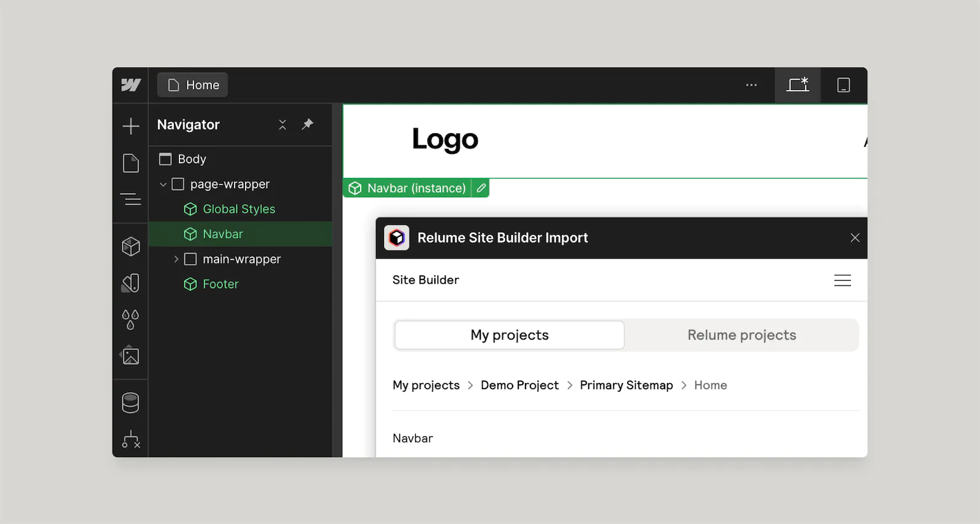
Task: Toggle the Navigator panel icon
Action: click(x=130, y=199)
